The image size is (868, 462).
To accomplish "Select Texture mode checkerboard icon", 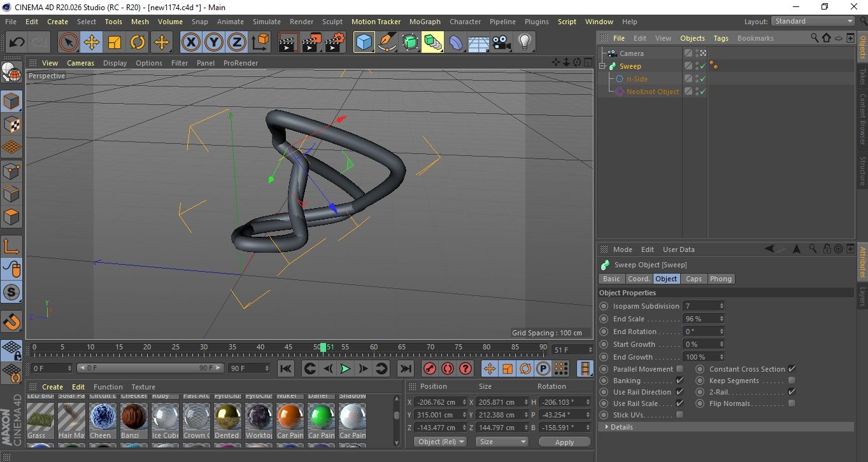I will click(11, 125).
